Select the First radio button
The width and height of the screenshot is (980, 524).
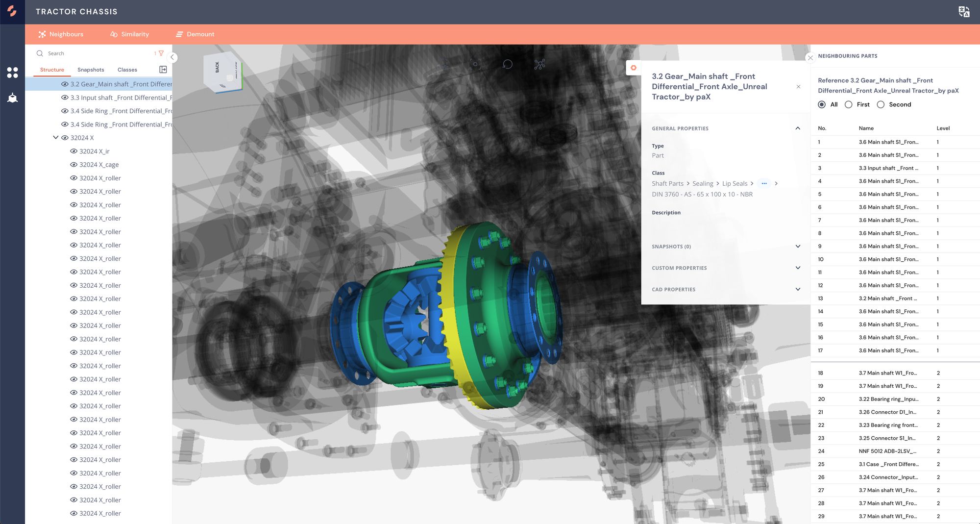pos(849,104)
